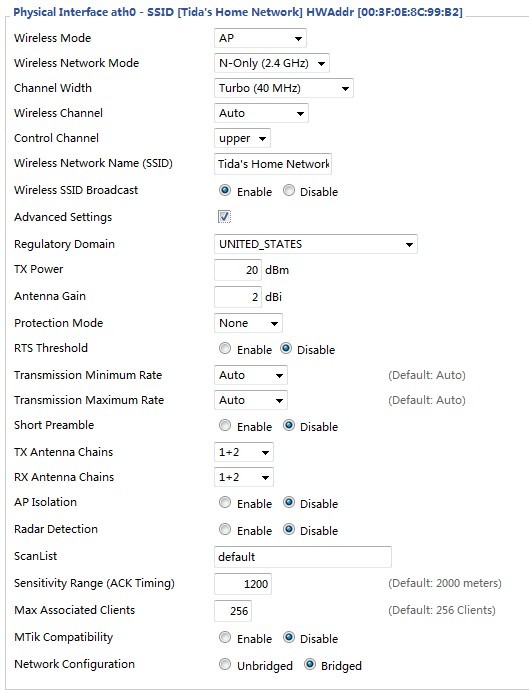Click the ScanList text field
This screenshot has width=529, height=690.
point(303,557)
